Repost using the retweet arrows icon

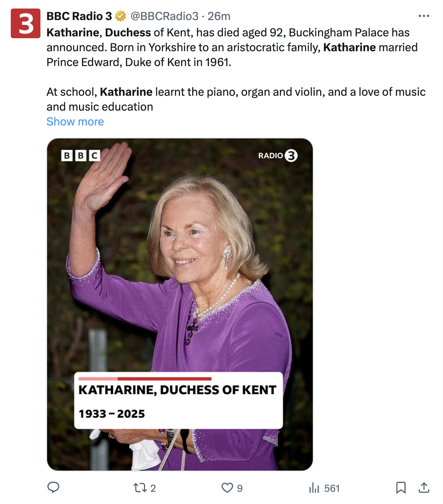click(140, 488)
